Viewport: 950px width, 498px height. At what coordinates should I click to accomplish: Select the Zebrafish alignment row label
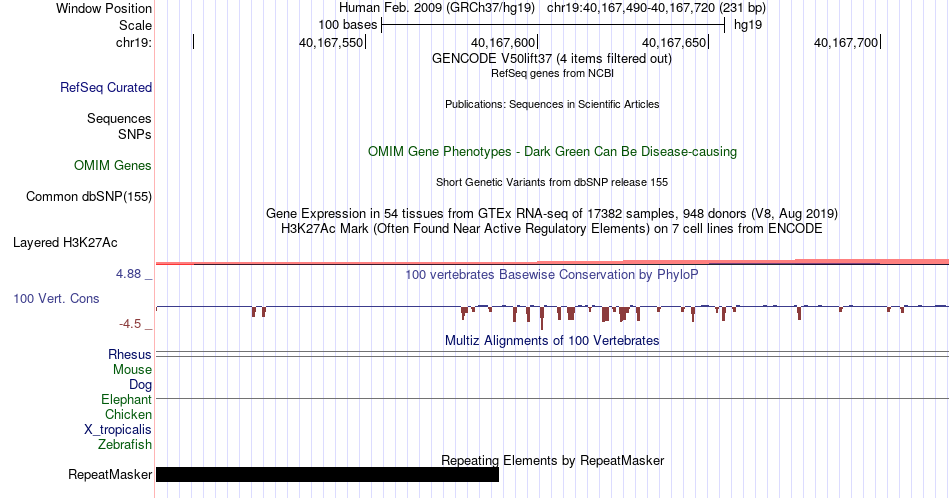(125, 444)
